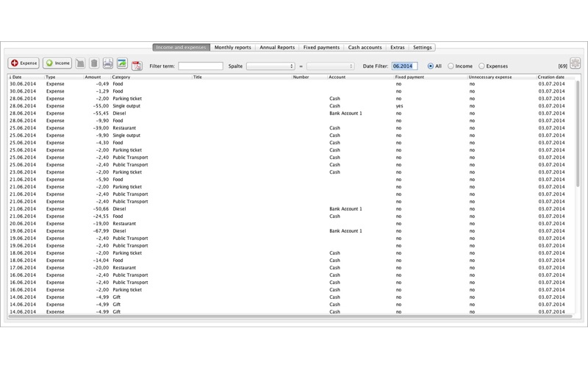This screenshot has width=588, height=368.
Task: Click the Creation date column header
Action: click(555, 77)
